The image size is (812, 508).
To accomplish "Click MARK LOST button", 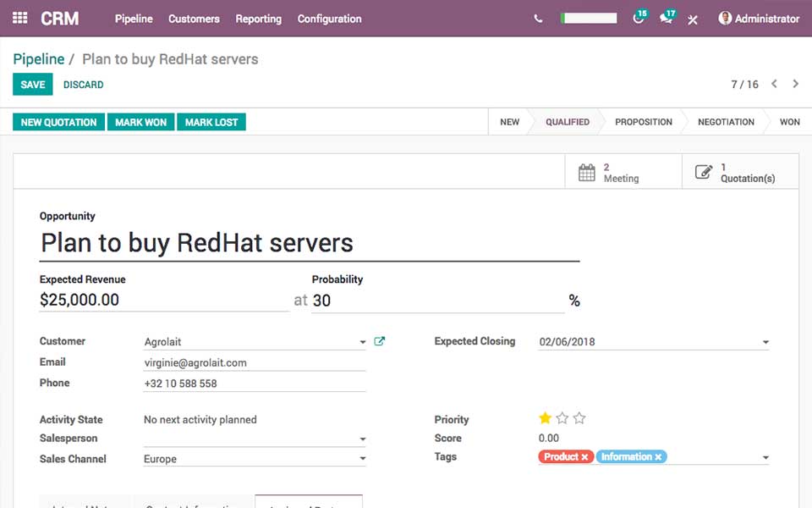I will tap(211, 122).
